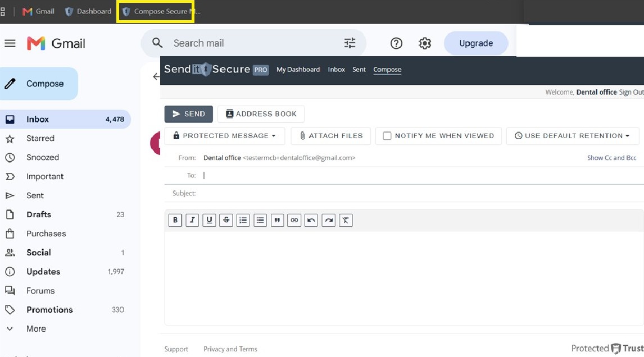Click into the message body area
This screenshot has height=357, width=644.
tap(404, 278)
